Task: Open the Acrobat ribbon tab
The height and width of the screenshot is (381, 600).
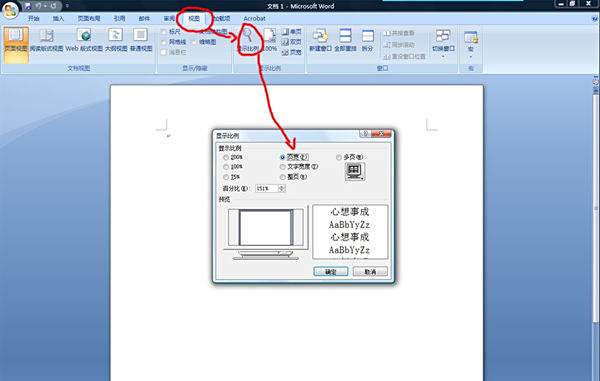Action: 254,18
